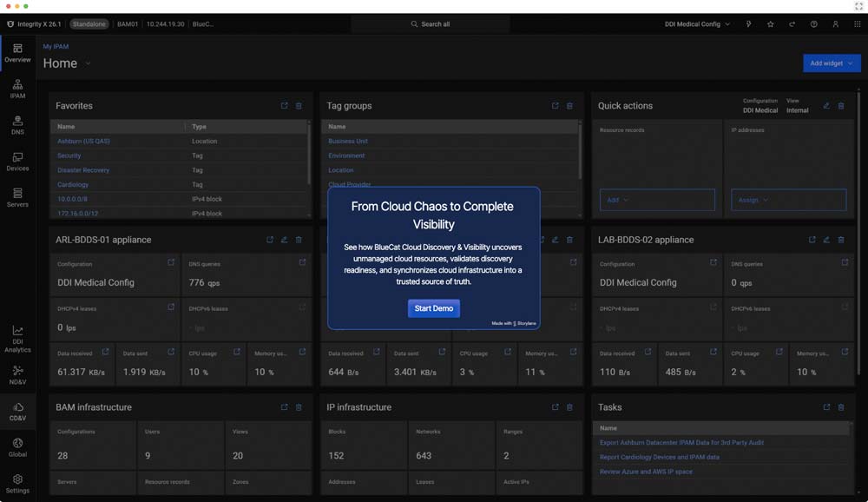
Task: Open LAB-BDDS-02 appliance external link icon
Action: pos(812,240)
